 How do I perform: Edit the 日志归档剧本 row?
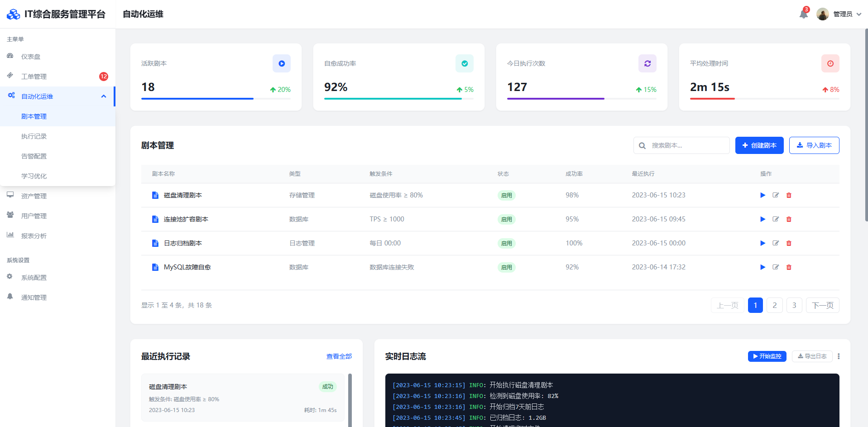776,243
